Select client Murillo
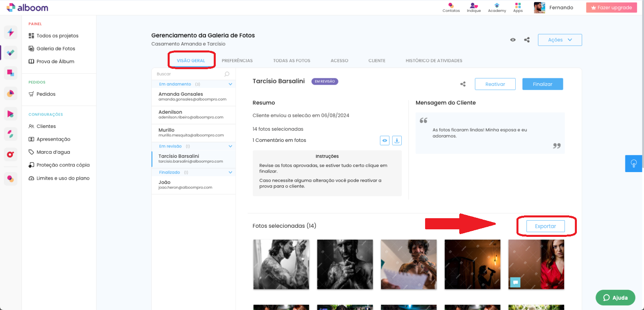Viewport: 644px width, 310px height. [x=193, y=133]
